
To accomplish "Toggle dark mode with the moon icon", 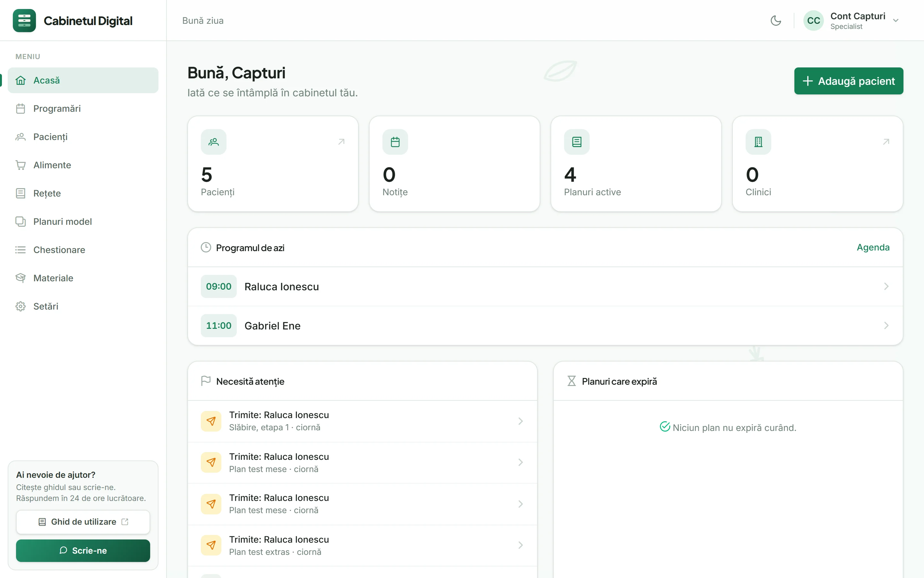I will 775,21.
